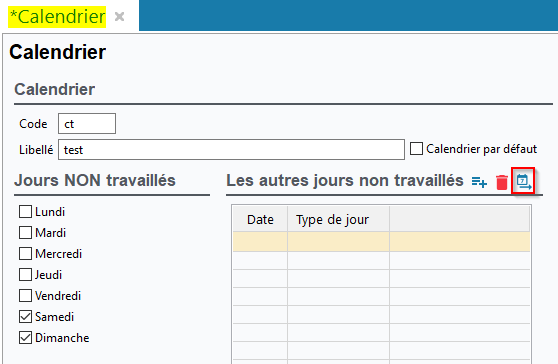
Task: Click the Date column header
Action: tap(260, 219)
